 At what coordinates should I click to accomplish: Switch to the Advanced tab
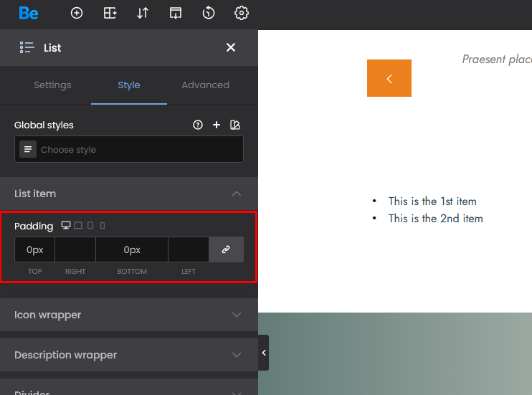click(205, 85)
